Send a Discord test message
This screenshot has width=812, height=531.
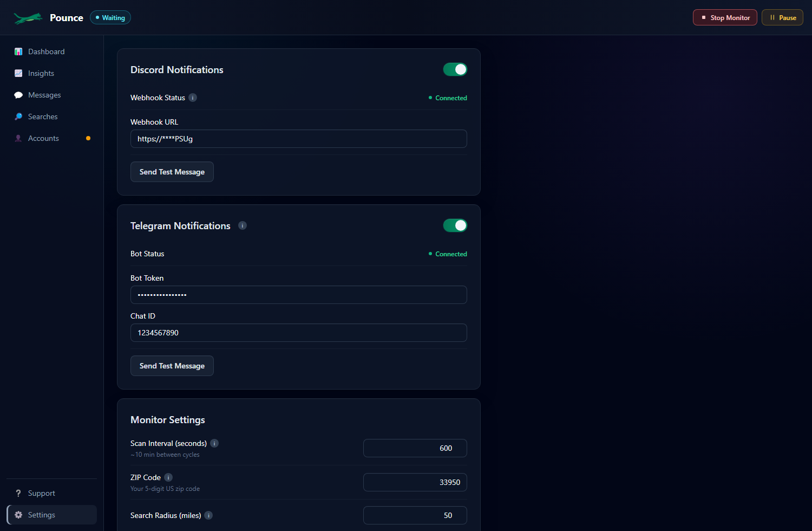pos(172,172)
